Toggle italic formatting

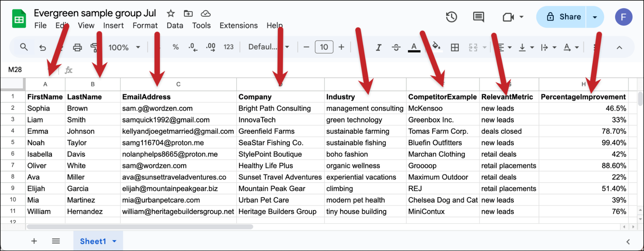coord(379,47)
